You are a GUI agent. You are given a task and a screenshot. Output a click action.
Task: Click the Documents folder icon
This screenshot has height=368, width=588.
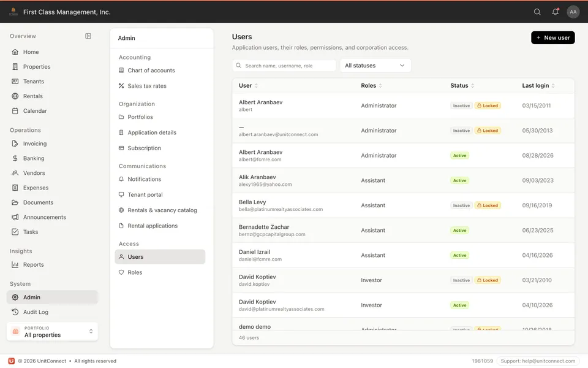15,202
